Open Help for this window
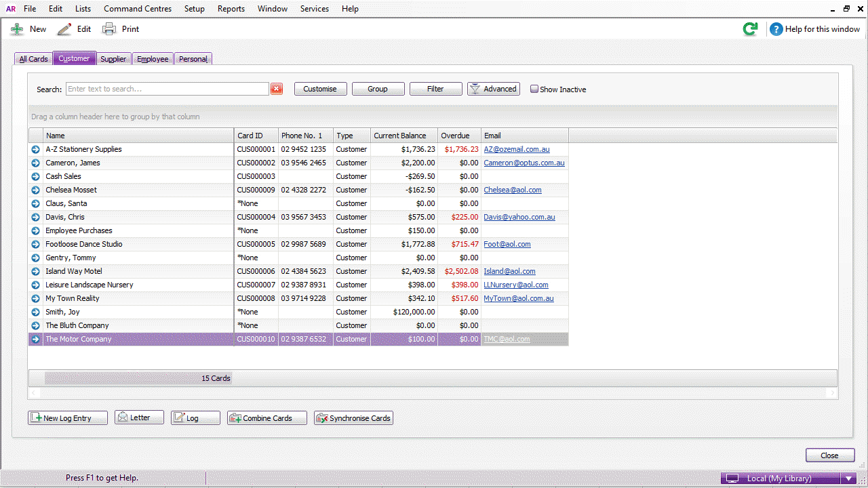This screenshot has width=868, height=488. tap(814, 29)
